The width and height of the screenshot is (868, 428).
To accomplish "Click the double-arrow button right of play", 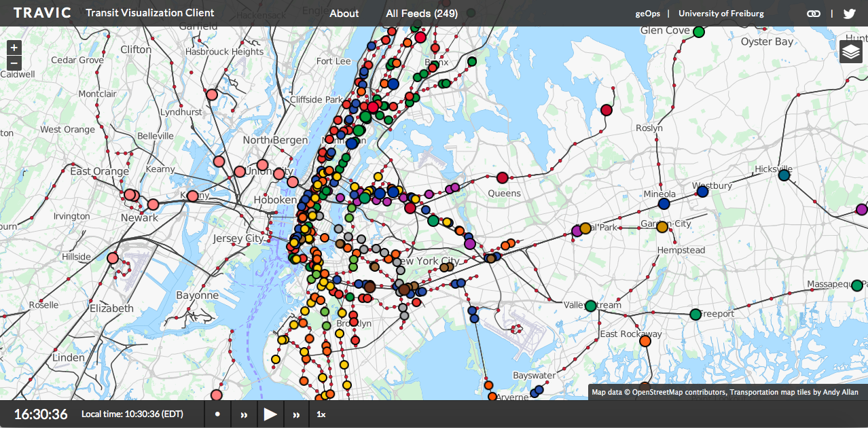I will tap(296, 414).
